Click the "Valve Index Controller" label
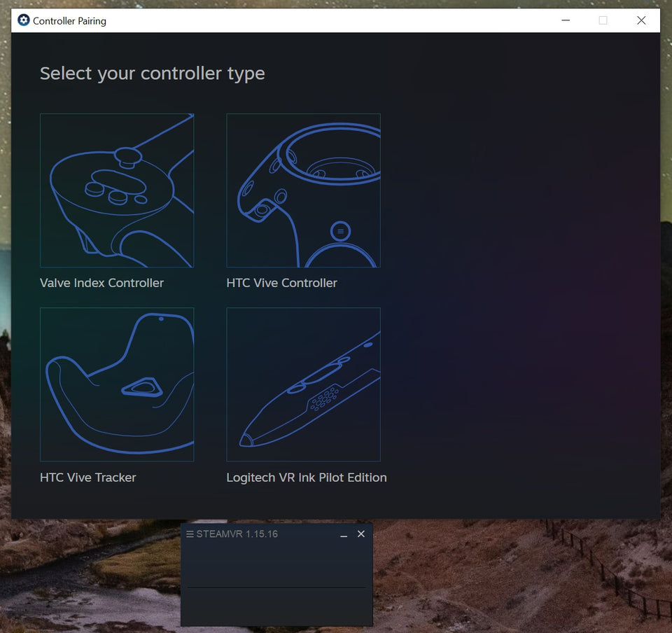 pos(101,283)
